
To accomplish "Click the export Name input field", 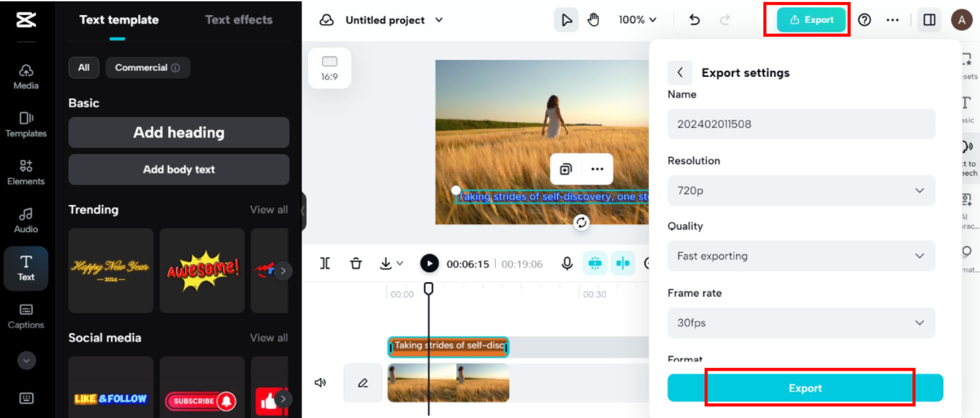I will coord(801,124).
